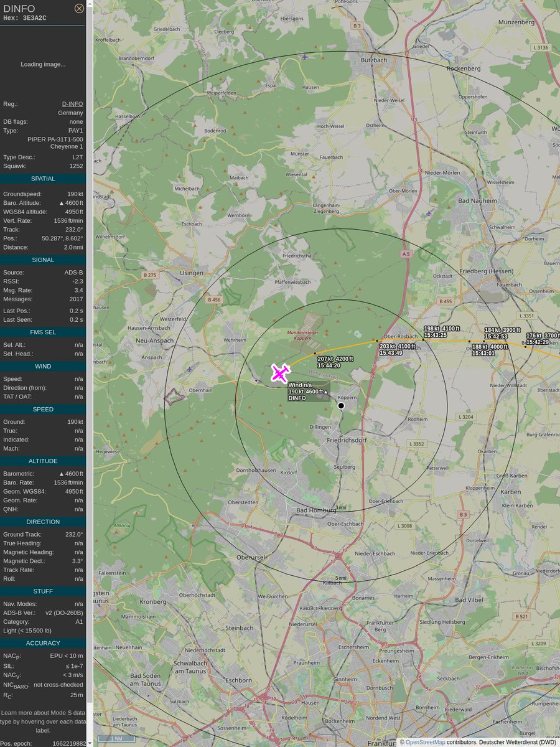The height and width of the screenshot is (747, 560).
Task: Select the magenta DINFO aircraft icon
Action: coord(279,373)
